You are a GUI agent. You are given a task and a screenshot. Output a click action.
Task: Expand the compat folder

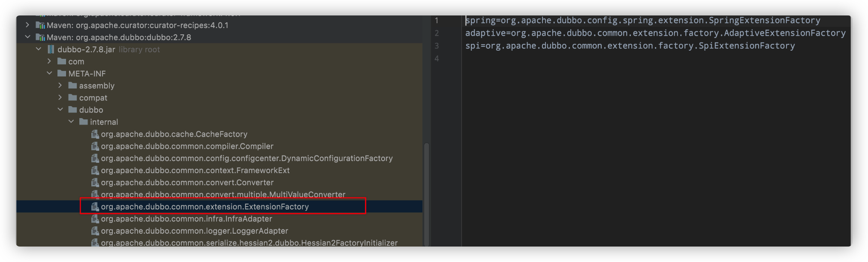click(x=60, y=97)
